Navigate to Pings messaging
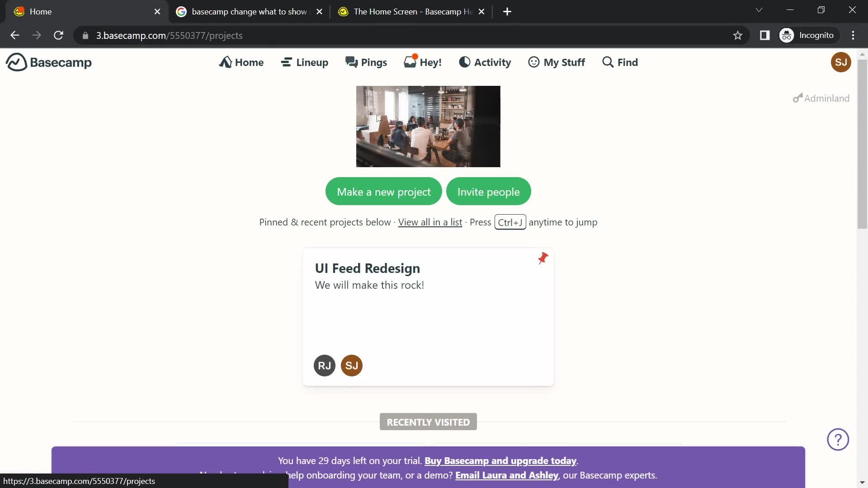Image resolution: width=868 pixels, height=488 pixels. click(x=366, y=61)
